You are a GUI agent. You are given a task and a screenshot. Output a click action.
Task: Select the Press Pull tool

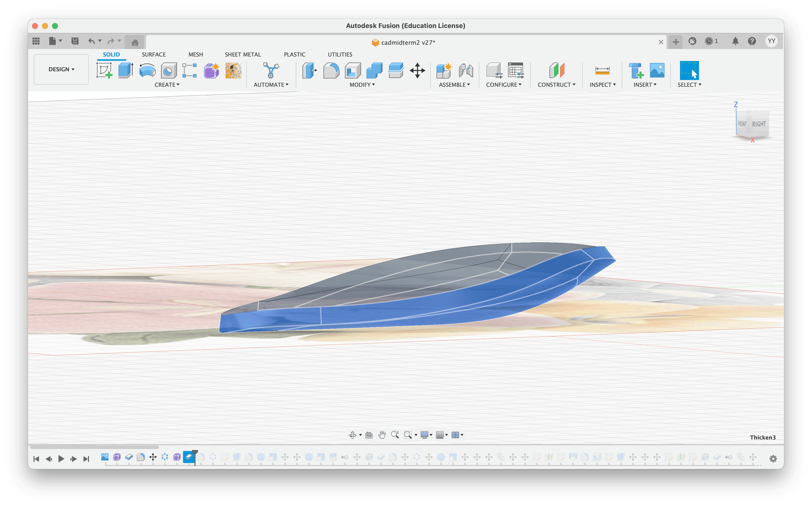[x=309, y=70]
